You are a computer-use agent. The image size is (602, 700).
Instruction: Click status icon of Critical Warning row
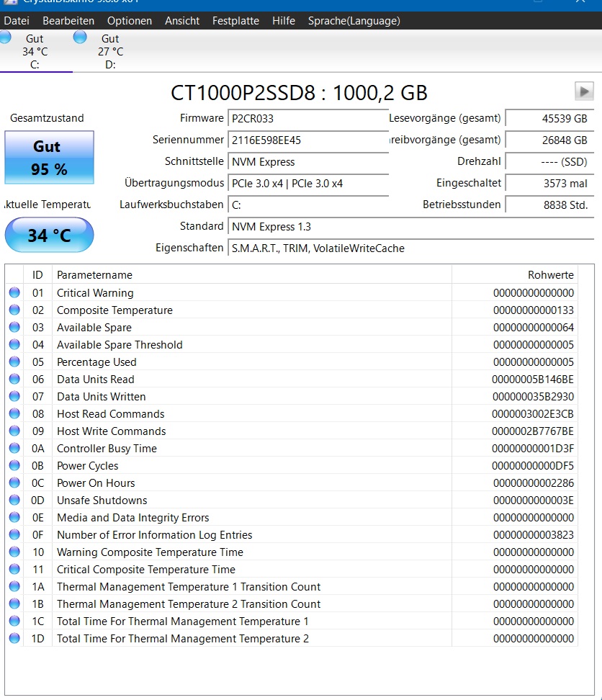(14, 292)
